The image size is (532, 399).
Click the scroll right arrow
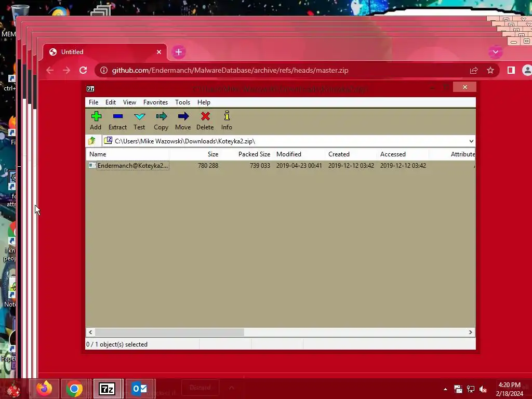[471, 332]
